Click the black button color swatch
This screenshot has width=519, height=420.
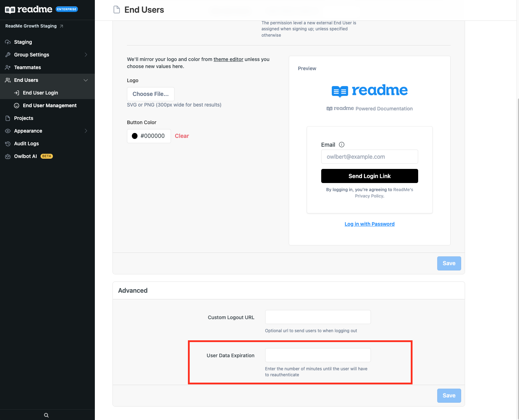point(135,136)
